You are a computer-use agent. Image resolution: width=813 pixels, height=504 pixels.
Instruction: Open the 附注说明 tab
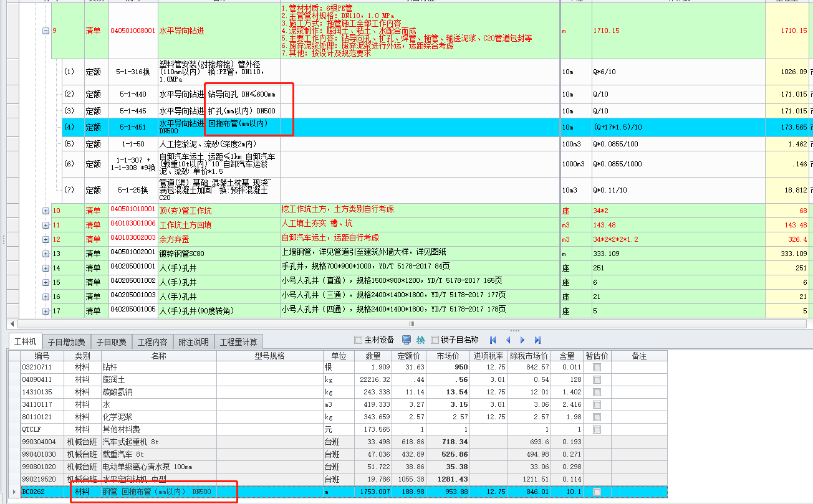coord(193,342)
